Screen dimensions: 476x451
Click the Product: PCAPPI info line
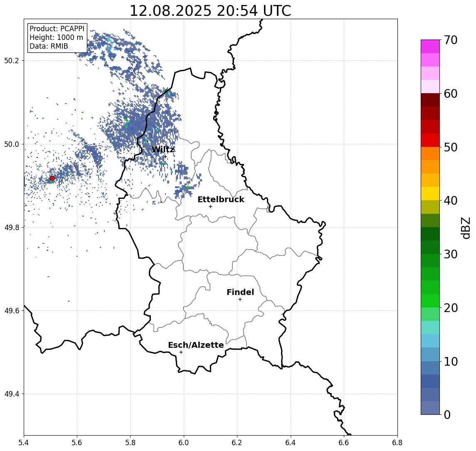click(57, 29)
